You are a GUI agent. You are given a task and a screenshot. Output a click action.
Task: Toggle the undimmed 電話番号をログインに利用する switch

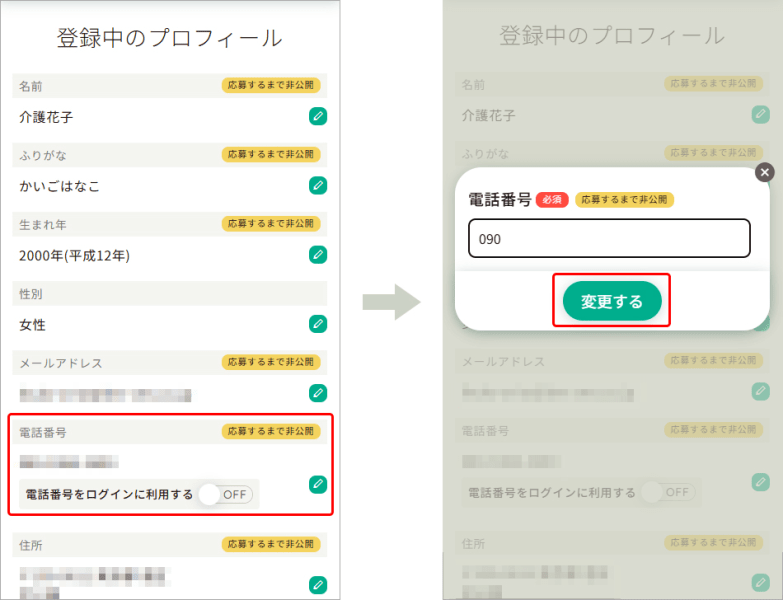[x=225, y=494]
